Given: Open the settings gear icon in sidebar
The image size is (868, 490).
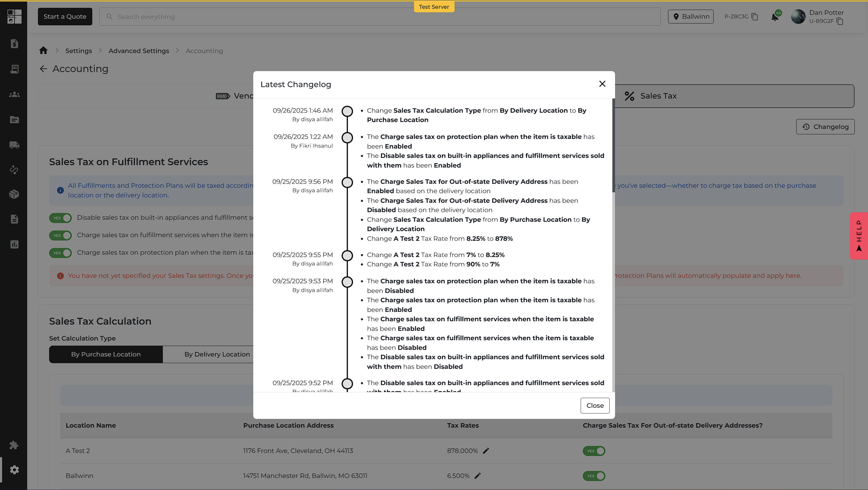Looking at the screenshot, I should pos(14,470).
